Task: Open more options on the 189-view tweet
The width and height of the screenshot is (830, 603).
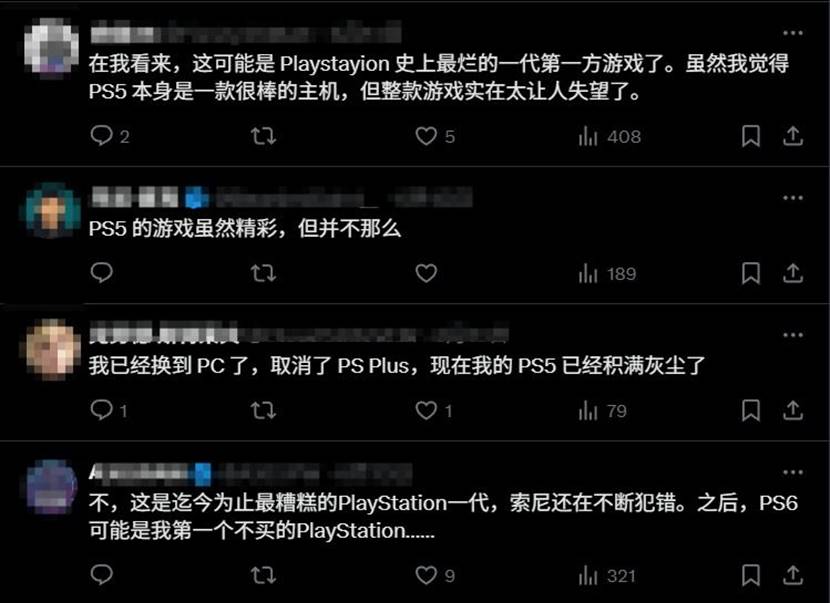Action: click(x=792, y=197)
